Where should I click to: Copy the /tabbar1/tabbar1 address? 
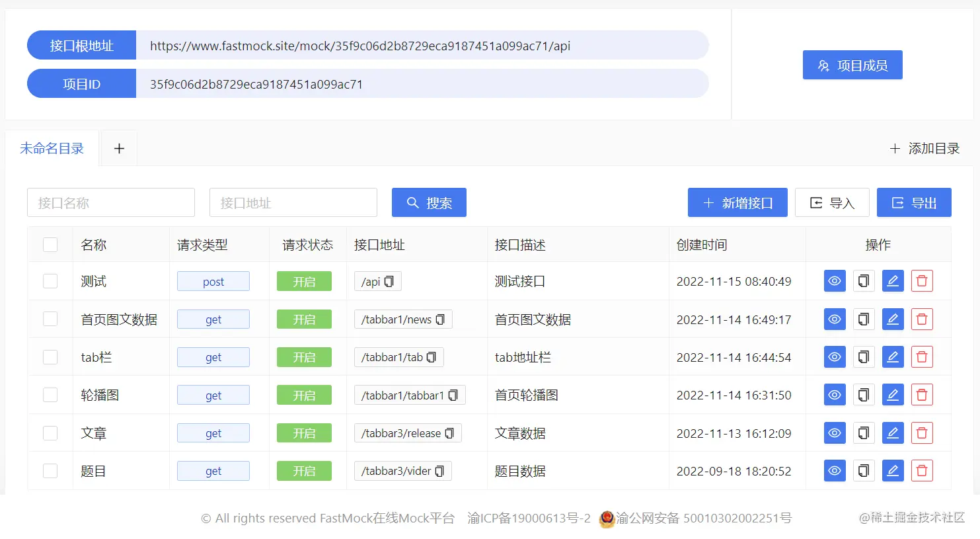click(453, 395)
